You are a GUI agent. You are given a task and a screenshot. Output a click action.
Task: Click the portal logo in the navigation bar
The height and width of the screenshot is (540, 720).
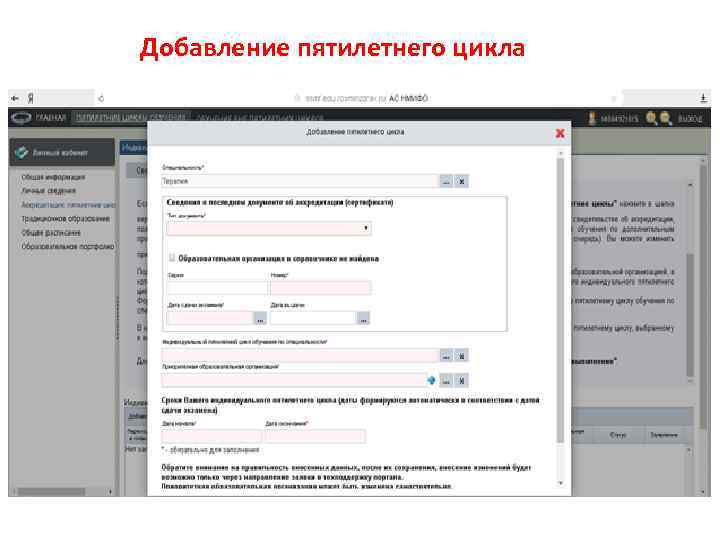click(x=21, y=118)
